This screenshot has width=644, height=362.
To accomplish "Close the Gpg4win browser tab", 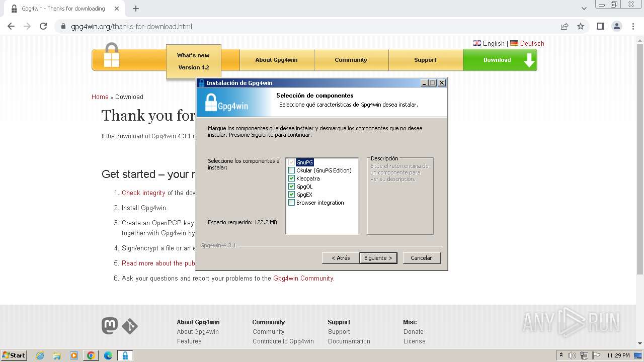I will [117, 9].
